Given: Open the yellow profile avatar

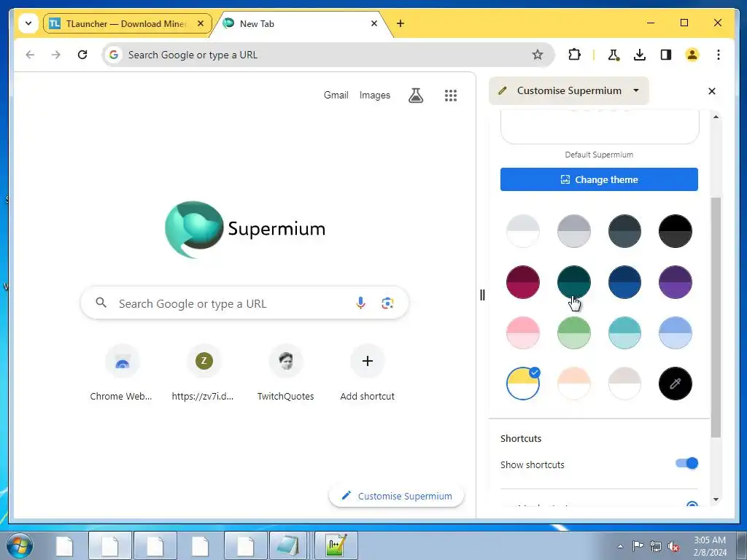Looking at the screenshot, I should 692,55.
